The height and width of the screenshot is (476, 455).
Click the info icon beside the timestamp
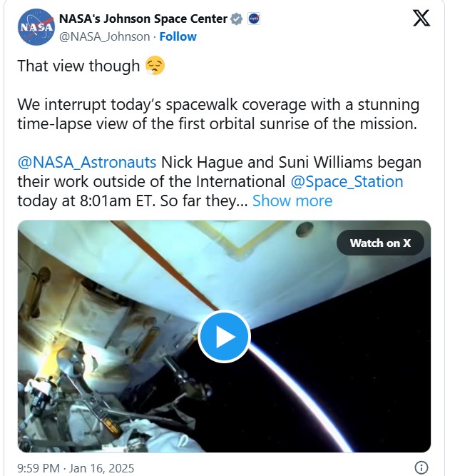421,468
